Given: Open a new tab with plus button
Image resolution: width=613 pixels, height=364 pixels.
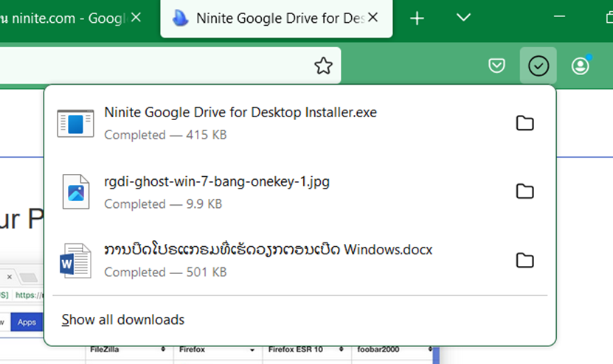Looking at the screenshot, I should (417, 18).
